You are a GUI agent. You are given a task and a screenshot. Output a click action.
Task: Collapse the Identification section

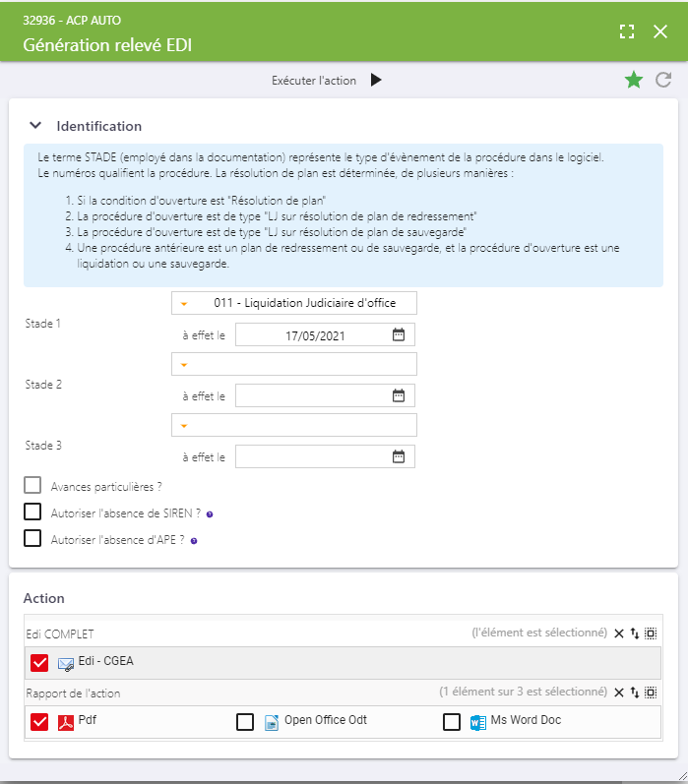click(x=35, y=126)
